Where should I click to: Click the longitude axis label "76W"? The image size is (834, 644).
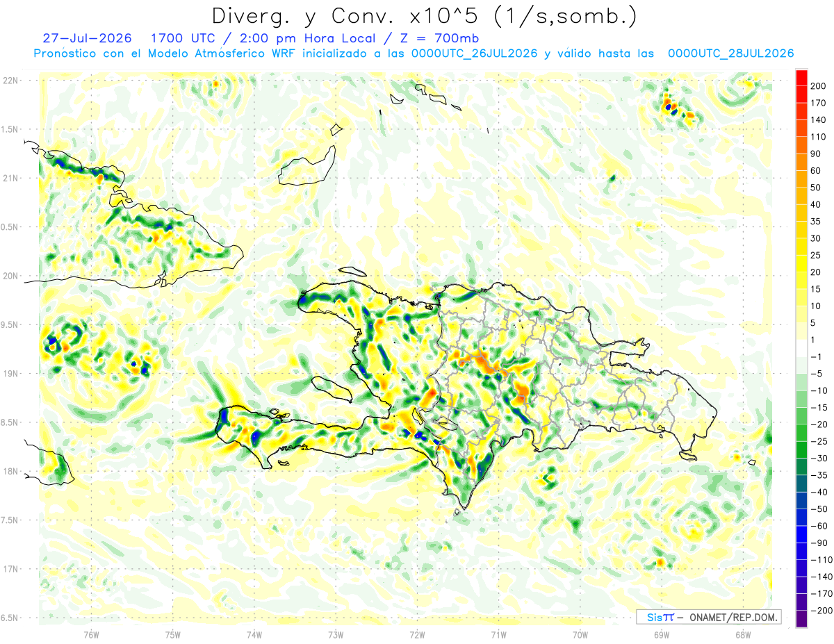coord(91,634)
